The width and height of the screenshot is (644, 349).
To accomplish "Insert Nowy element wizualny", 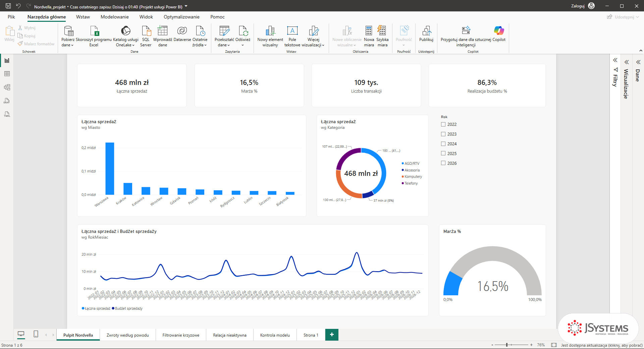I will click(x=270, y=36).
